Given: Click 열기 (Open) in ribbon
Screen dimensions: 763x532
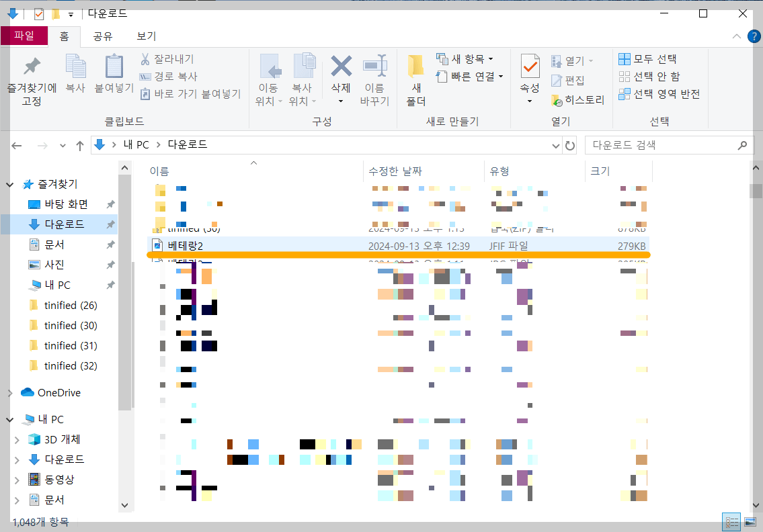Looking at the screenshot, I should (572, 60).
